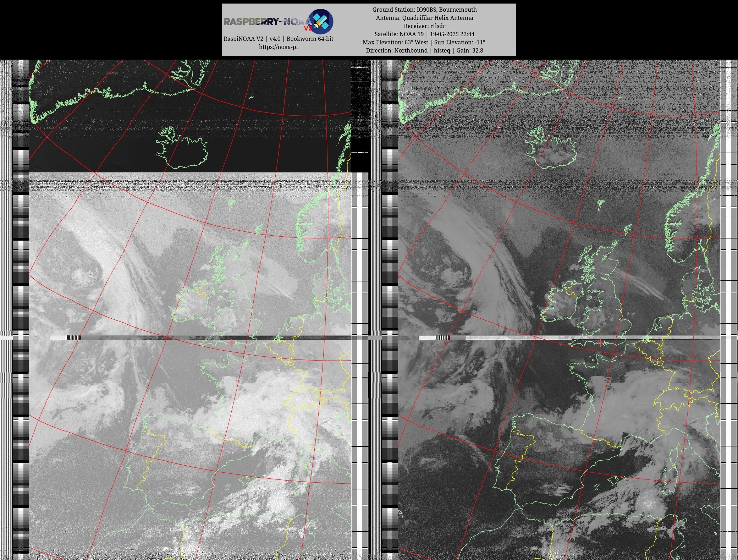Click the red ground-station cross in right image
This screenshot has height=560, width=738.
click(600, 343)
